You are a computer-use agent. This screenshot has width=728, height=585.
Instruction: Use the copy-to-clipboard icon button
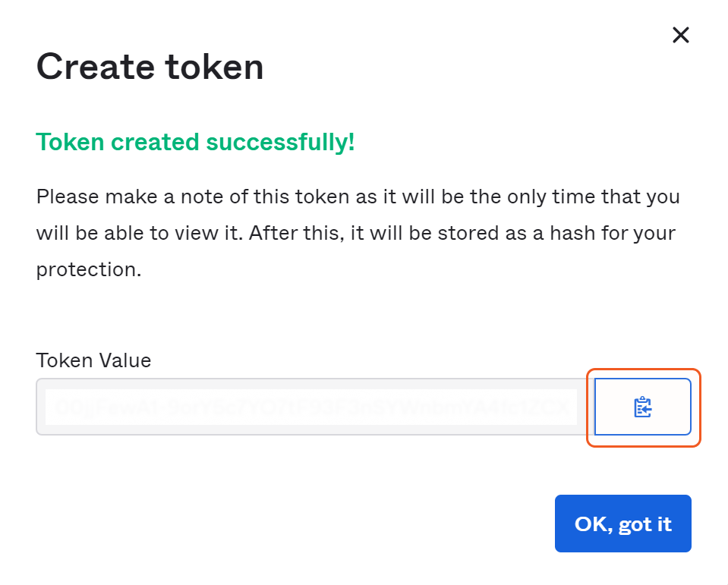click(643, 407)
